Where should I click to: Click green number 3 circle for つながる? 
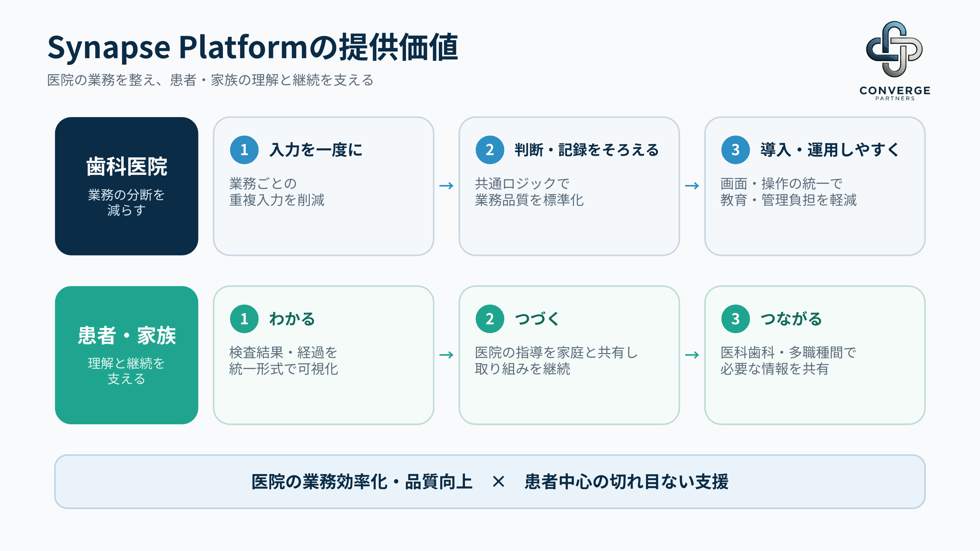click(735, 319)
